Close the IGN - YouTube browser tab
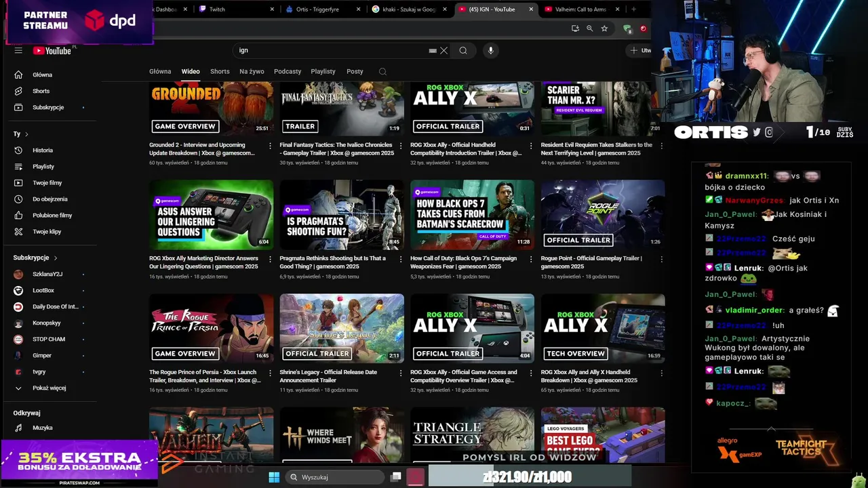 (x=531, y=9)
